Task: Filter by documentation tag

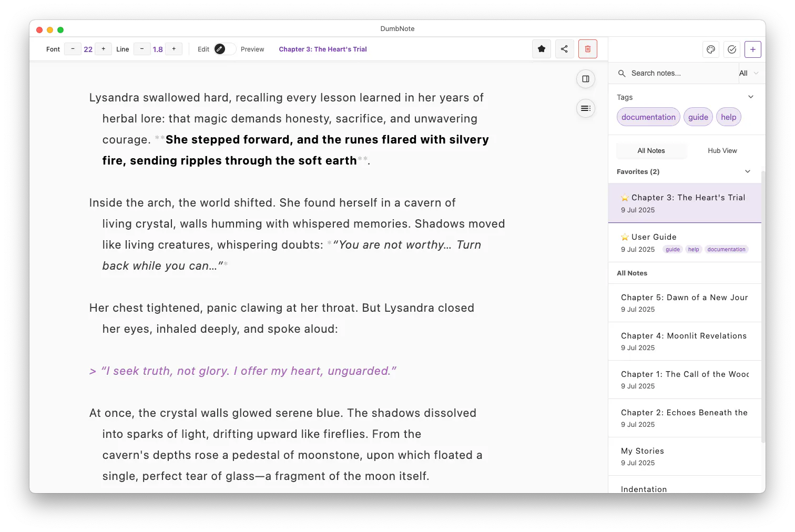Action: coord(648,117)
